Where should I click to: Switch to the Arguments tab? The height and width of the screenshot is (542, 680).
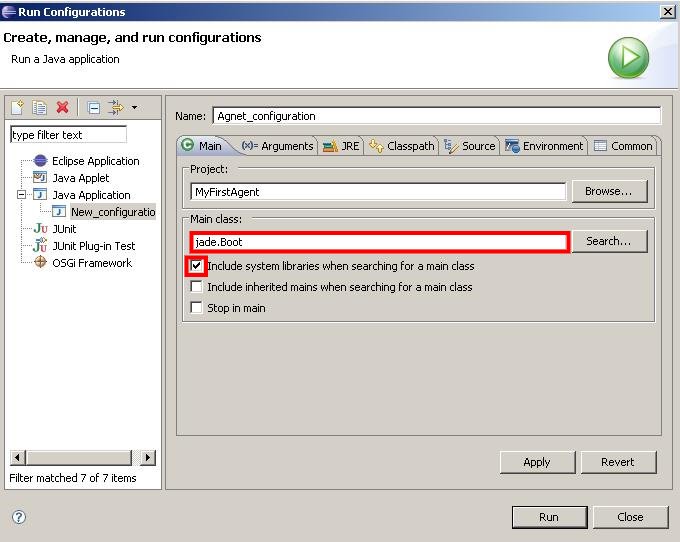(x=278, y=146)
